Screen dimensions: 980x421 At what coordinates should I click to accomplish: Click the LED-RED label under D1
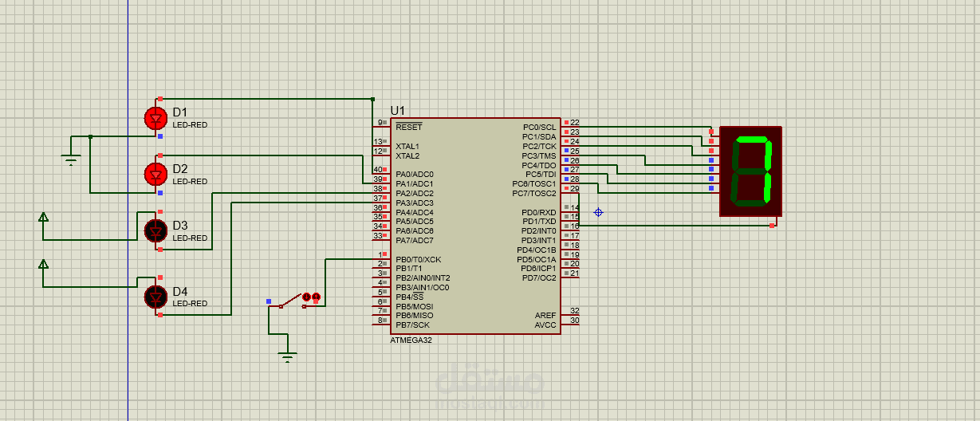point(190,125)
